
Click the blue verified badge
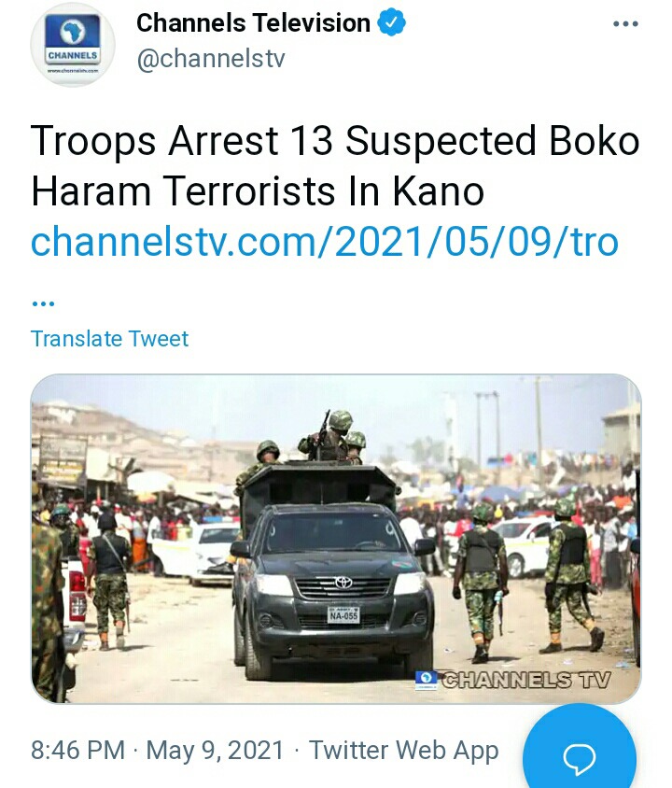click(391, 22)
